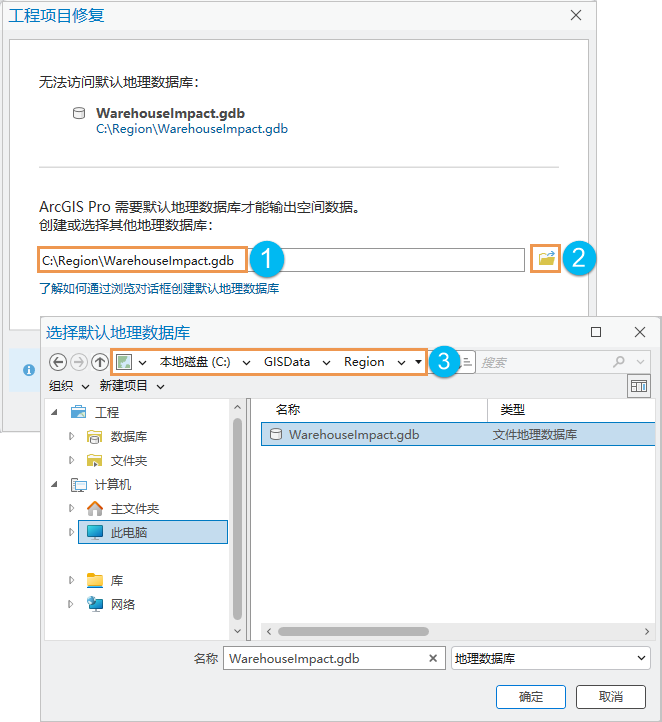Open the 地理数据库 type filter dropdown

pyautogui.click(x=641, y=658)
